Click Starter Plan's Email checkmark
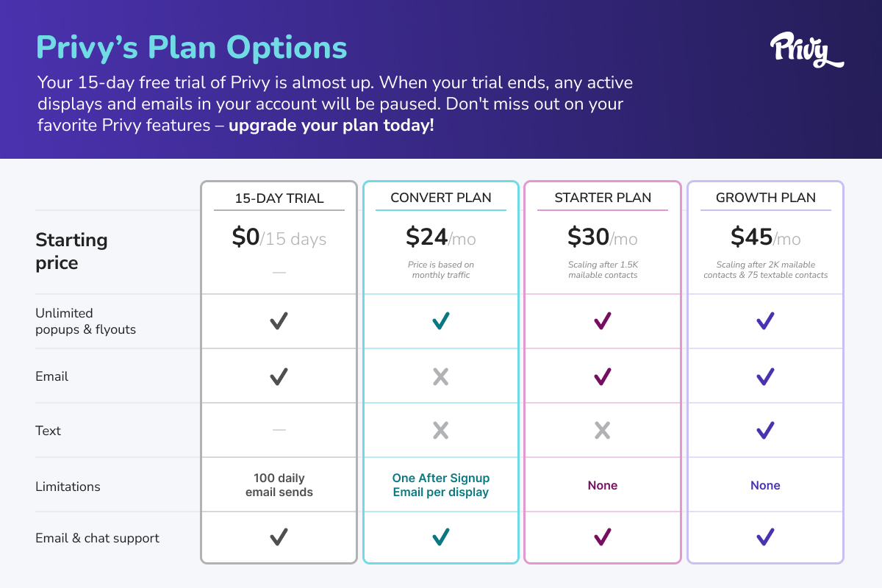 pyautogui.click(x=603, y=377)
